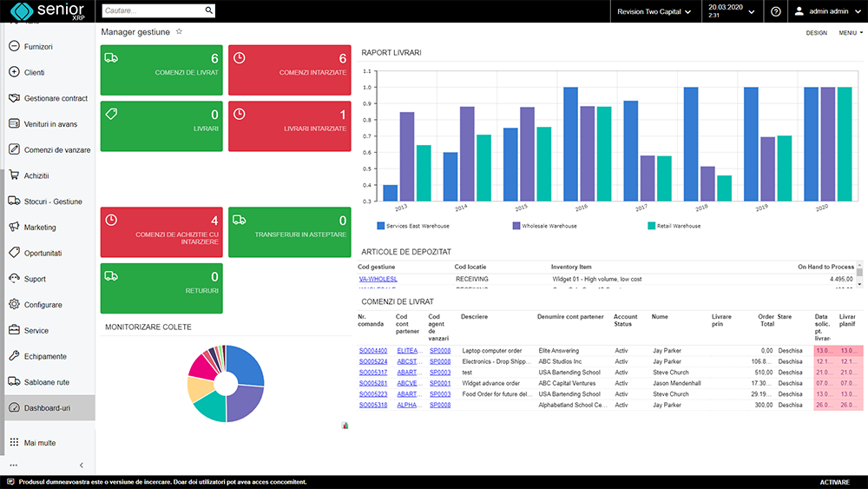Screen dimensions: 868x489
Task: Click the Dashboard-uri gauge icon
Action: click(x=15, y=407)
